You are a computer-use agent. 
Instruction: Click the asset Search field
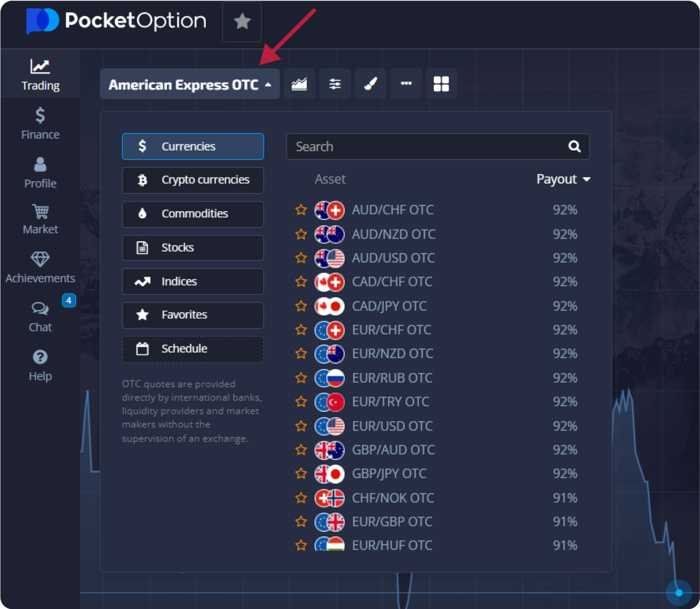(x=438, y=146)
